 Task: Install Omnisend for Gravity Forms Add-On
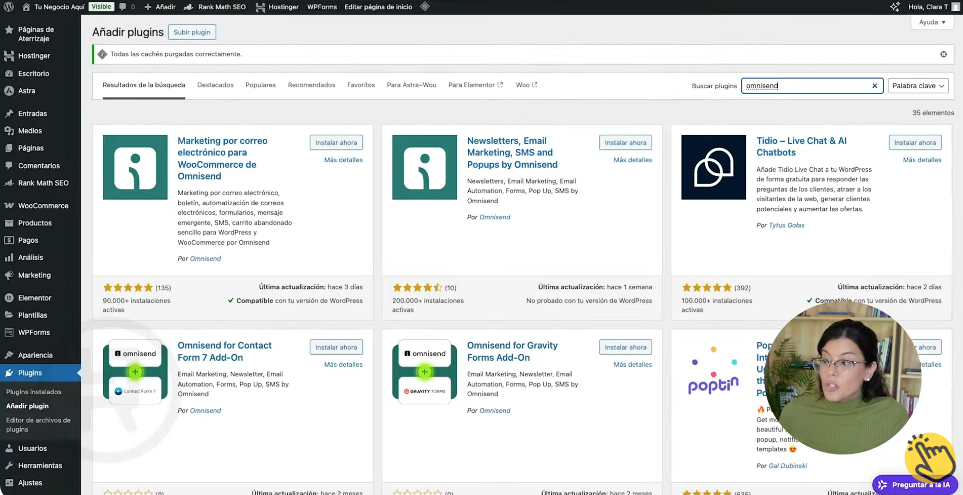(x=625, y=347)
